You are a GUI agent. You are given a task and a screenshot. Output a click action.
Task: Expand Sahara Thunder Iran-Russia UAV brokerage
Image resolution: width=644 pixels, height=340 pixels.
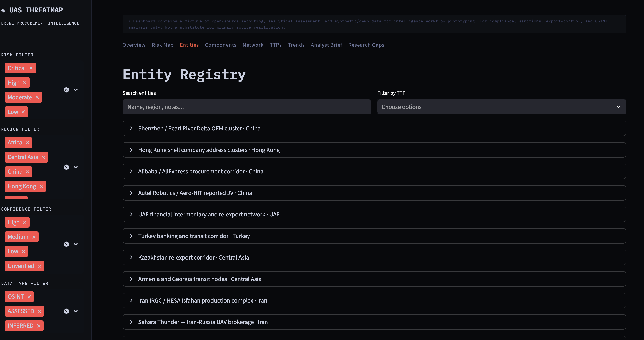click(x=374, y=322)
